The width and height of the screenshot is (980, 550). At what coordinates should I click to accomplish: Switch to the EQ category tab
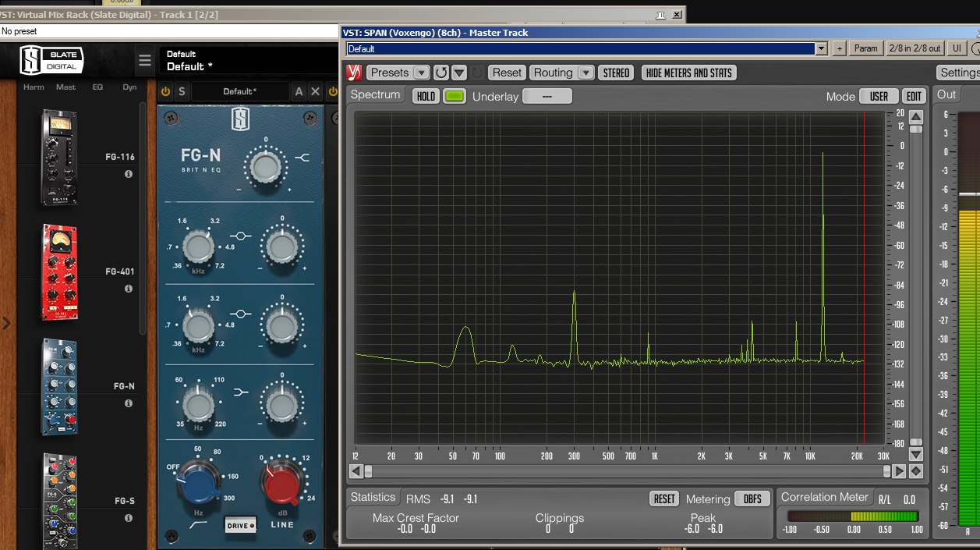[97, 87]
